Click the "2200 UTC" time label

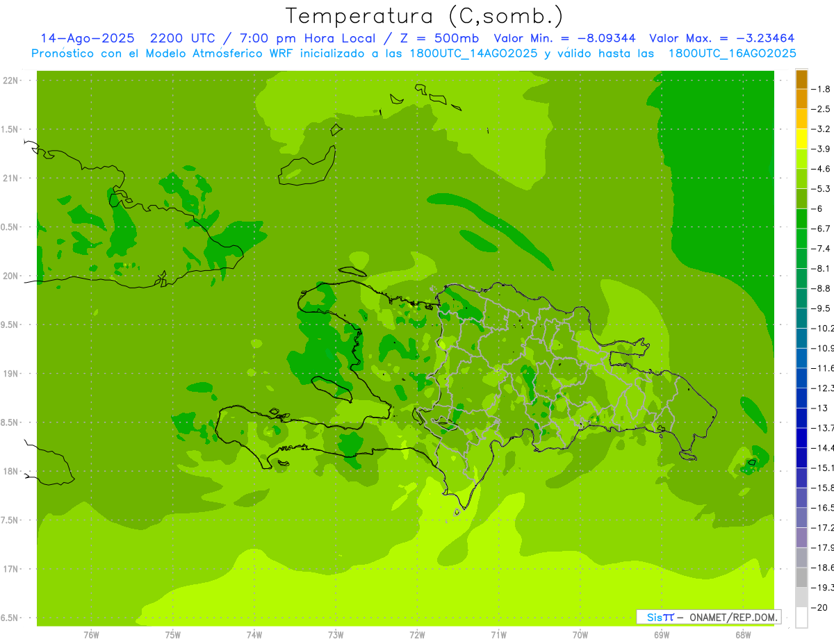pyautogui.click(x=183, y=38)
